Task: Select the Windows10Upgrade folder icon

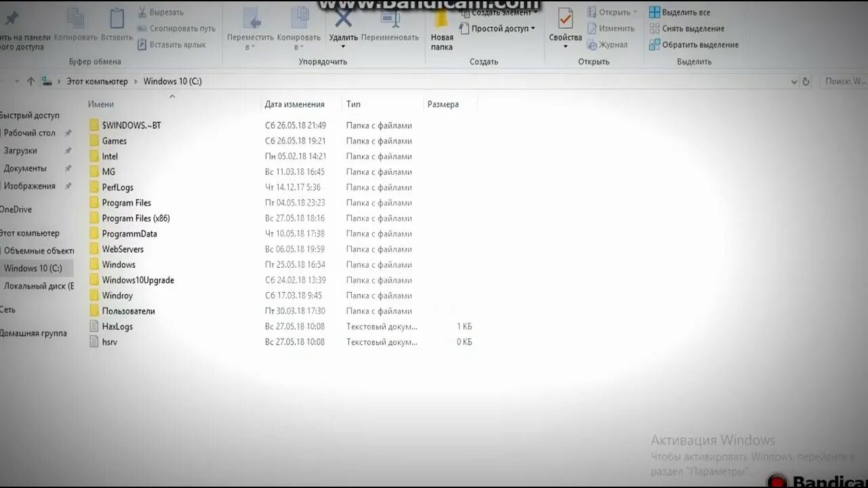Action: [x=94, y=280]
